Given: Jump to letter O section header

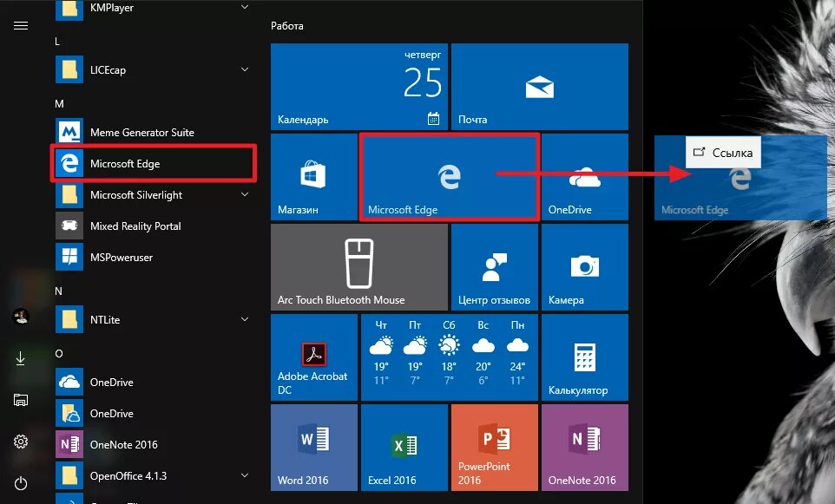Looking at the screenshot, I should (59, 353).
